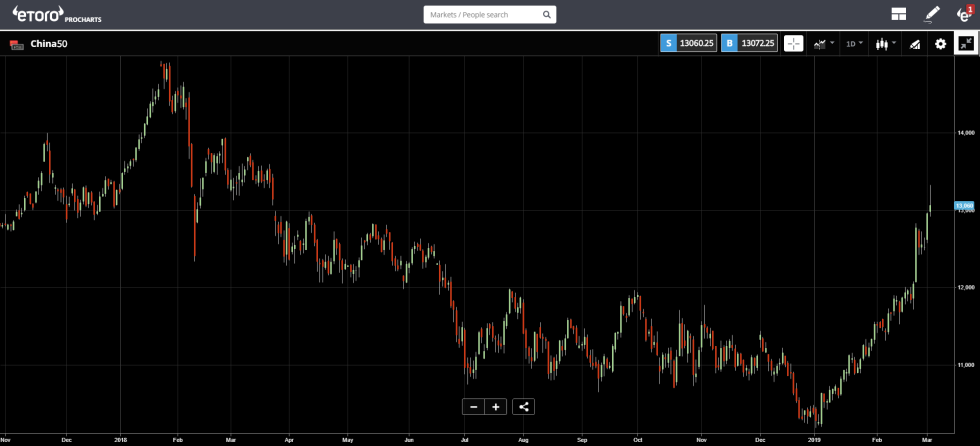Click the Markets / People search field

(x=480, y=15)
